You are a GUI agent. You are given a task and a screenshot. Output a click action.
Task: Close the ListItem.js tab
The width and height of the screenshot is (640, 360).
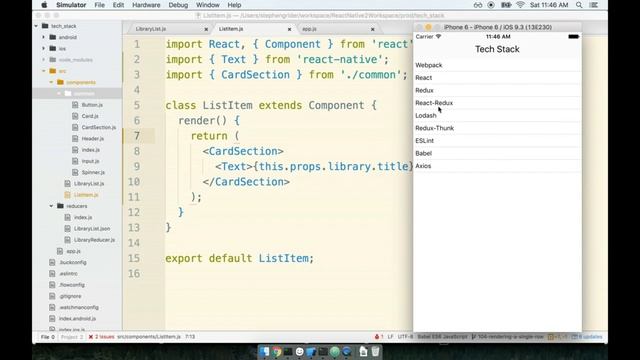tap(289, 29)
